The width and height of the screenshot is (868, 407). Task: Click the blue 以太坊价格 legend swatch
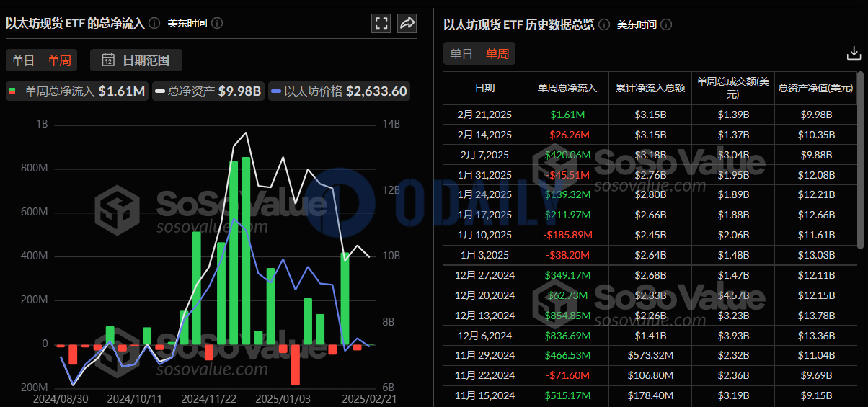[x=277, y=91]
